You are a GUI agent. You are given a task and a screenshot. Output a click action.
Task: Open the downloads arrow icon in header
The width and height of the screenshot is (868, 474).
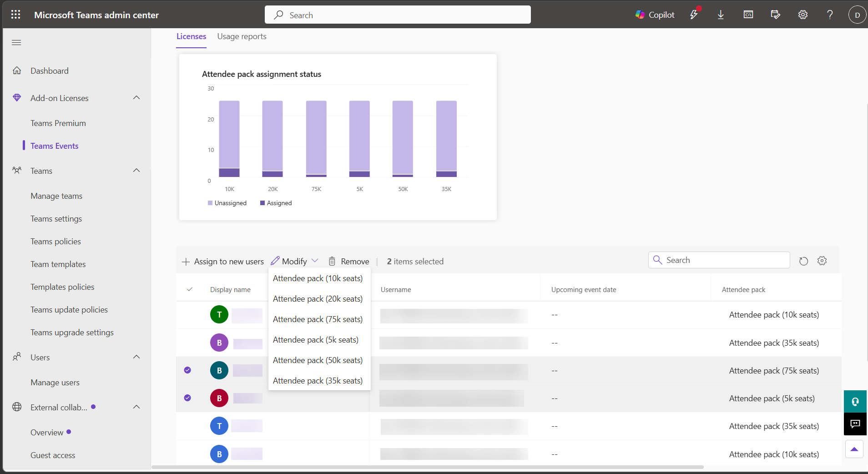(x=721, y=15)
